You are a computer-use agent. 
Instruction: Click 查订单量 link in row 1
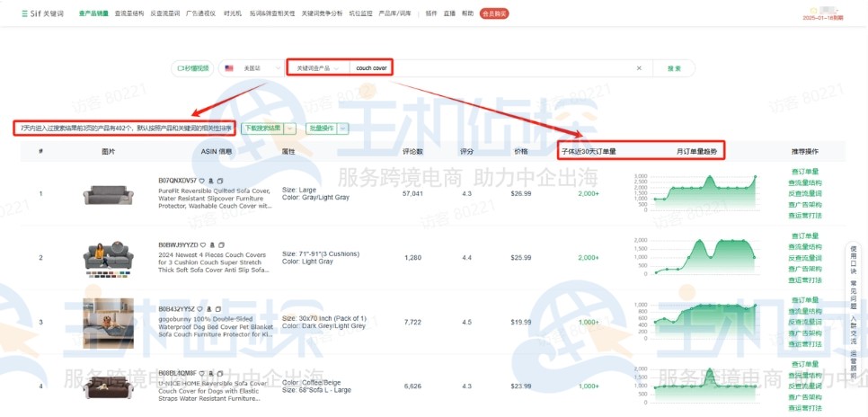click(x=805, y=172)
